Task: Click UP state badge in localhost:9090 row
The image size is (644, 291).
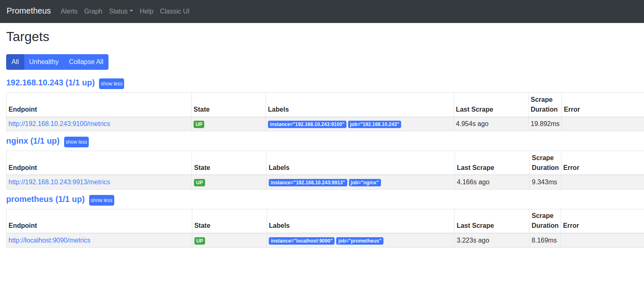Action: [x=200, y=241]
